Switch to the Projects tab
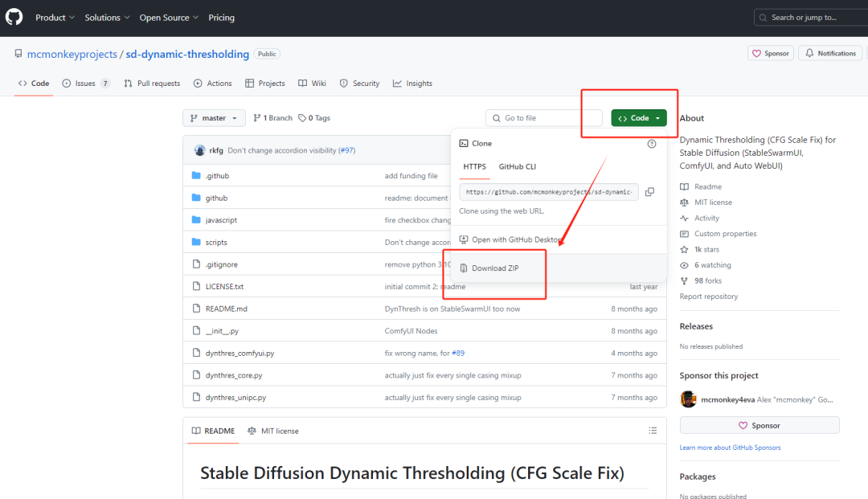This screenshot has height=499, width=868. (x=265, y=84)
